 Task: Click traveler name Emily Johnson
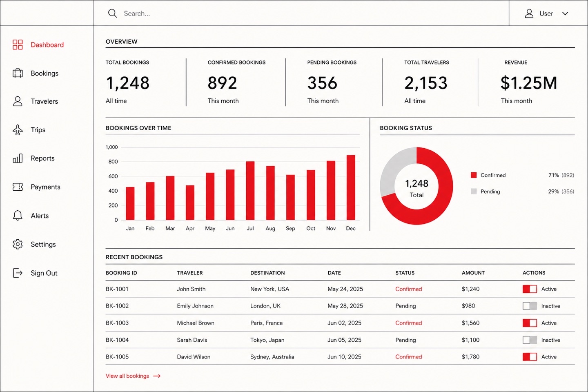point(195,306)
